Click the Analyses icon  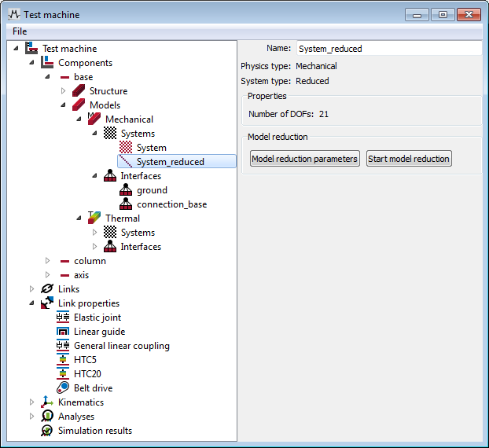(47, 416)
